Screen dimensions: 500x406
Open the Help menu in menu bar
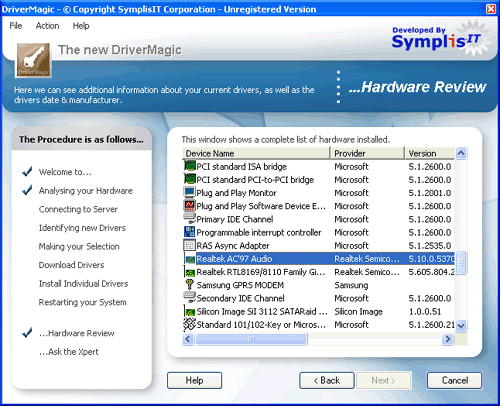coord(81,26)
